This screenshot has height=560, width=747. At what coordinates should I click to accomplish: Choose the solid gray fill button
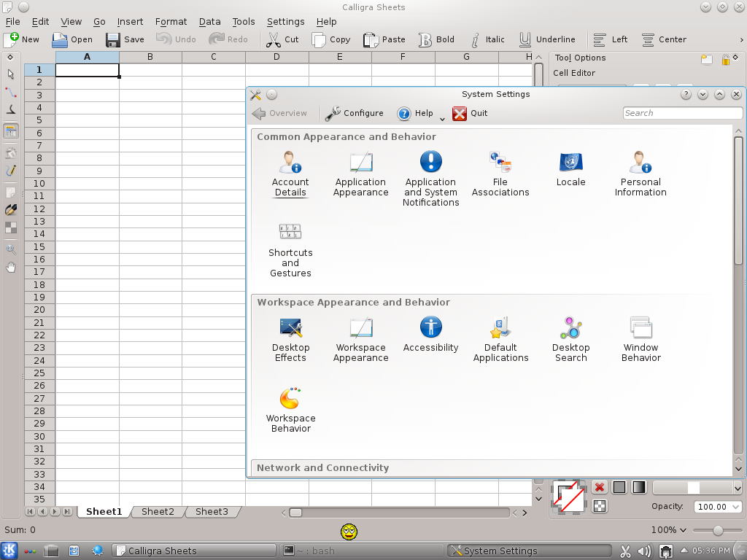point(619,487)
